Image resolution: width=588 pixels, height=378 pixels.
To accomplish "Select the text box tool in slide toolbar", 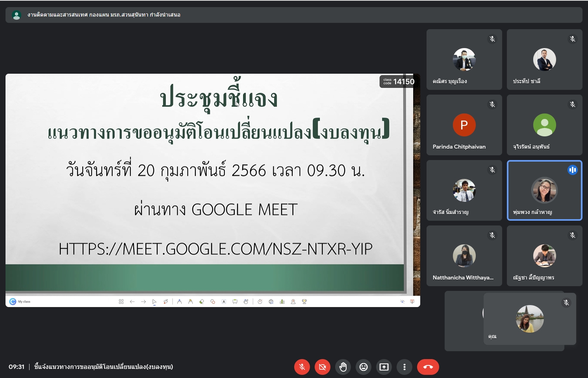I will coord(224,302).
